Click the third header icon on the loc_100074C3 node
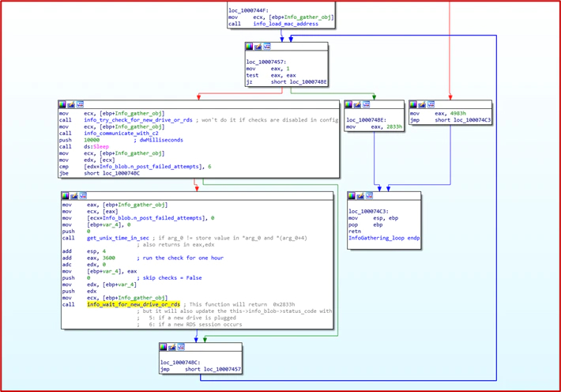Screen dimensions: 561x392 369,195
